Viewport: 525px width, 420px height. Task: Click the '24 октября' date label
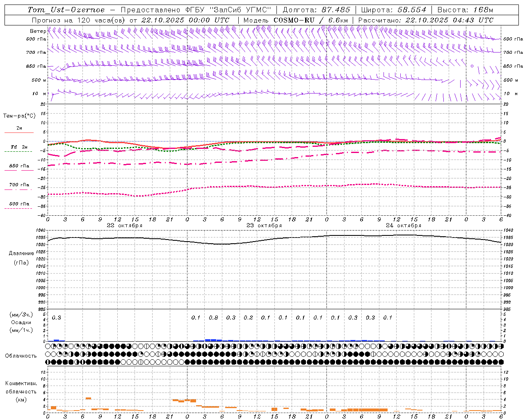tap(404, 226)
